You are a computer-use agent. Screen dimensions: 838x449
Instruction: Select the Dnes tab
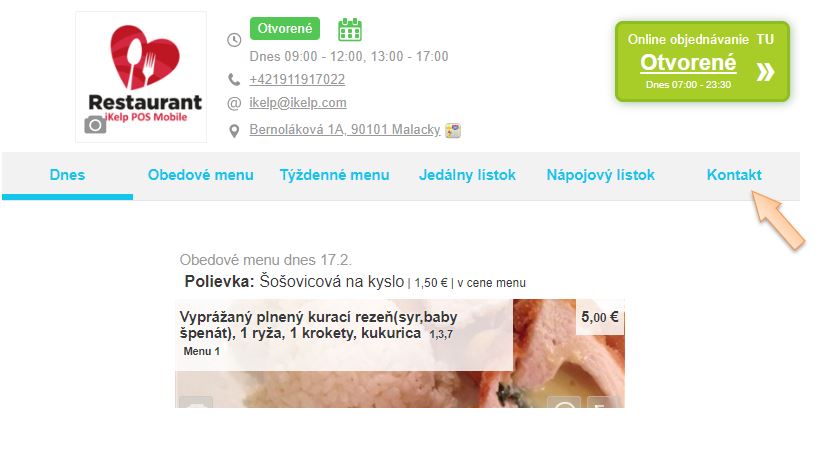(x=67, y=176)
